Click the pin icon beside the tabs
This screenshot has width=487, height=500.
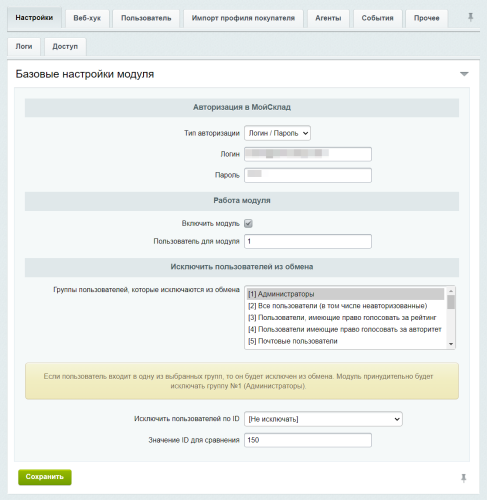click(x=470, y=17)
